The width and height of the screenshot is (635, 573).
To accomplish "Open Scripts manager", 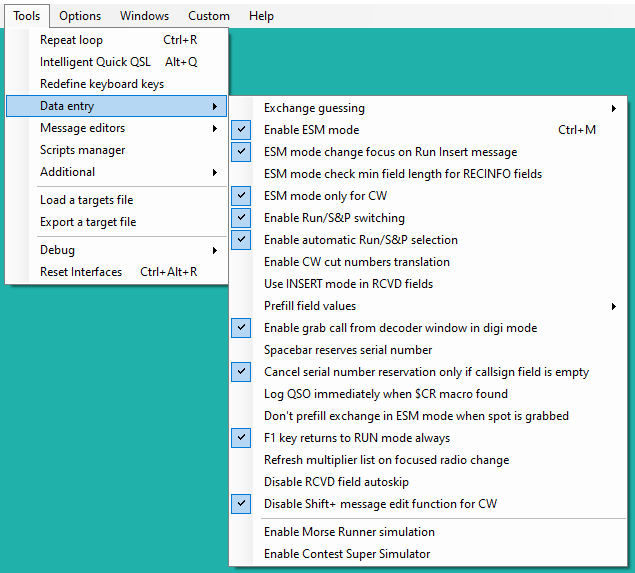I will point(117,150).
